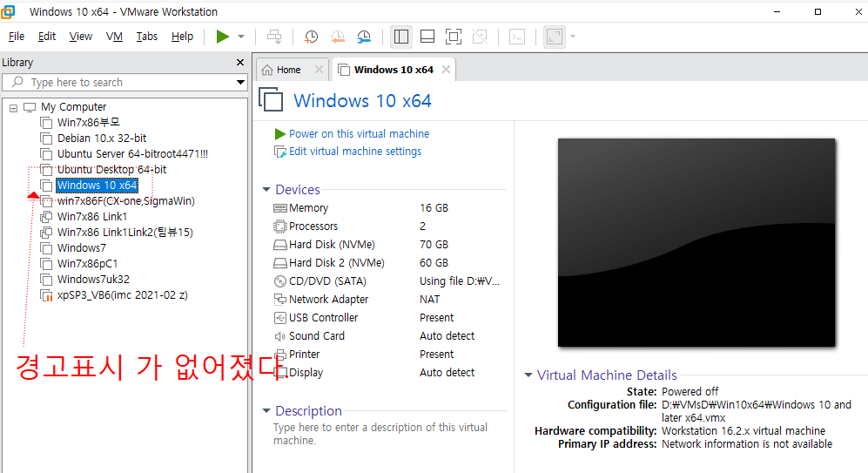Collapse the Devices section
The width and height of the screenshot is (868, 473).
266,189
